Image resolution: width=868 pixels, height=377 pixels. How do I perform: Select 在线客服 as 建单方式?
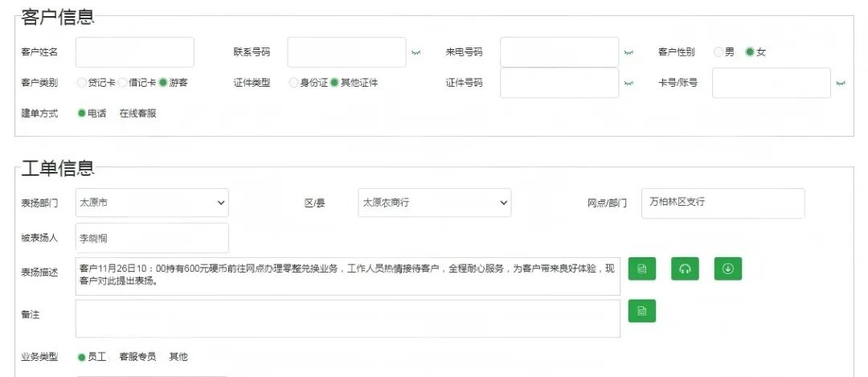pos(137,113)
